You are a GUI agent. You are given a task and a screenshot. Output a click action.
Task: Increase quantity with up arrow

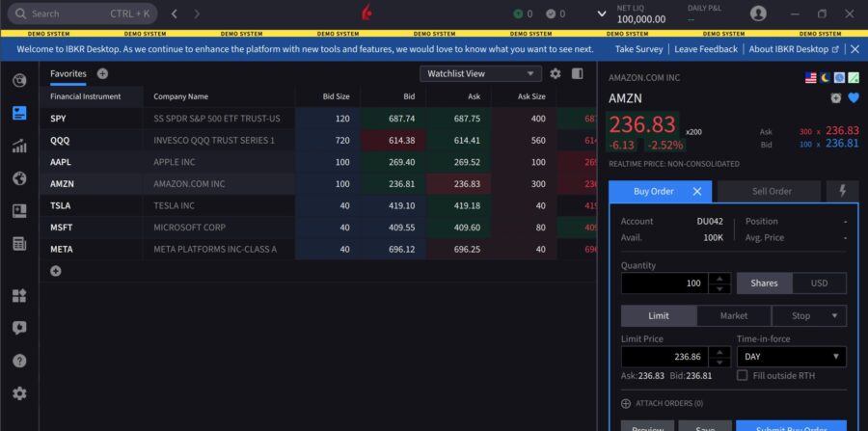pos(719,278)
